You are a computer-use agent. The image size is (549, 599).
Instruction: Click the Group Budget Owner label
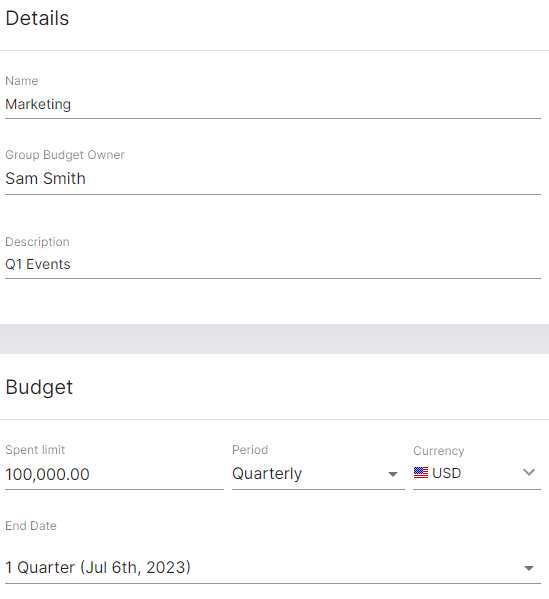click(x=65, y=155)
